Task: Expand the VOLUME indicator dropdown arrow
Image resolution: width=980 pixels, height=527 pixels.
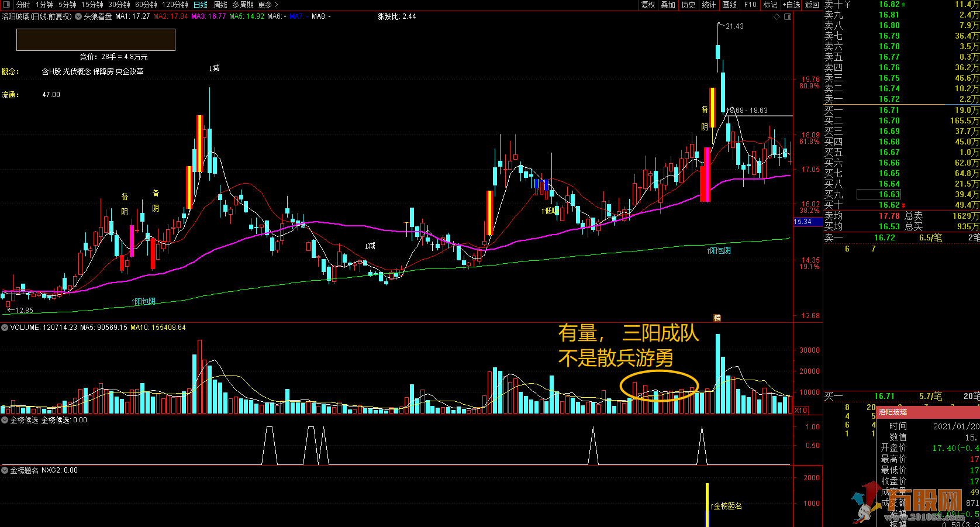Action: coord(5,328)
